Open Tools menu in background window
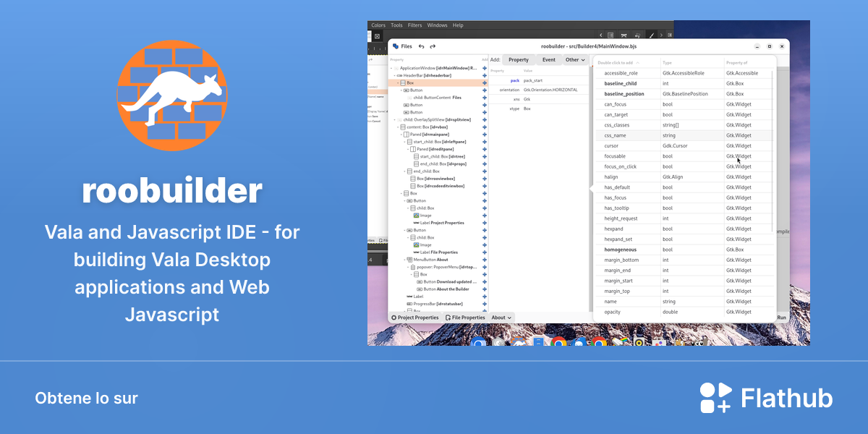Image resolution: width=868 pixels, height=434 pixels. click(397, 25)
